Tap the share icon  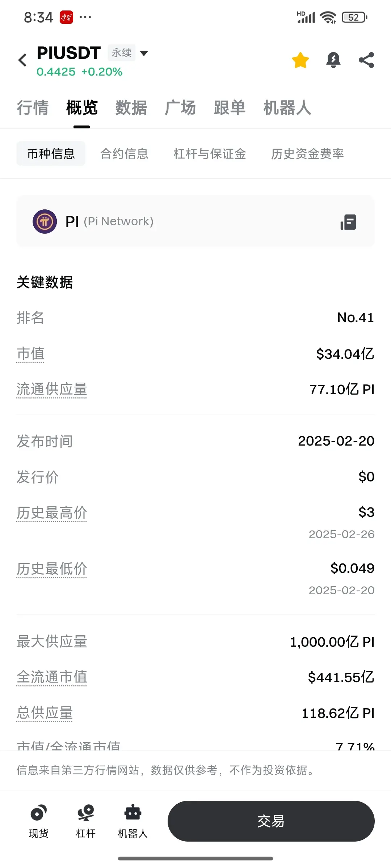click(x=366, y=60)
